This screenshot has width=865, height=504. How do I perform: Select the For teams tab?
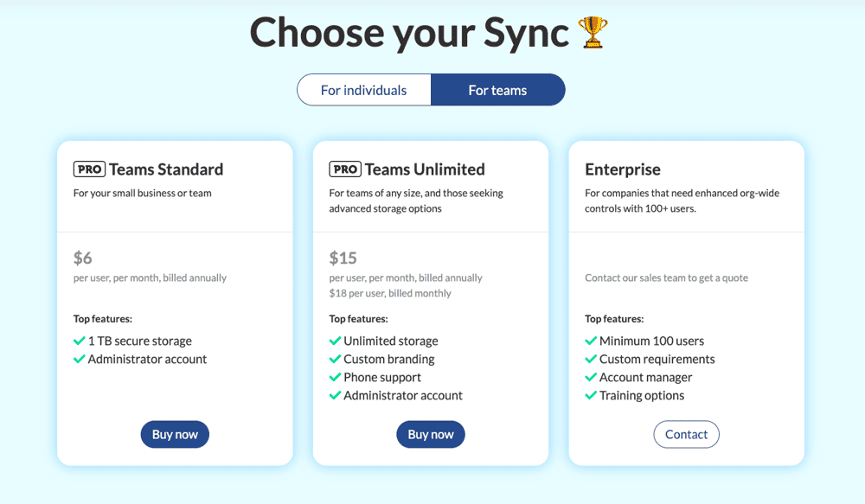coord(498,89)
